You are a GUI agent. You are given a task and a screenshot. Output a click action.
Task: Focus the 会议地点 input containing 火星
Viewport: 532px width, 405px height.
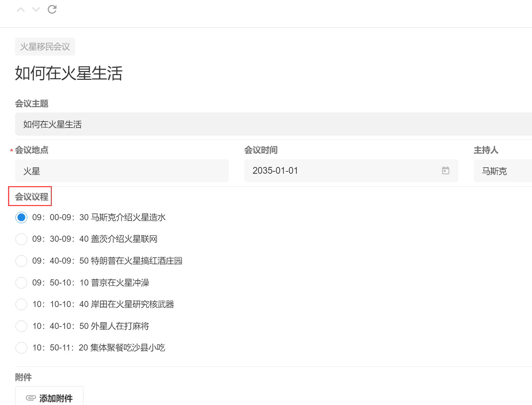point(122,171)
